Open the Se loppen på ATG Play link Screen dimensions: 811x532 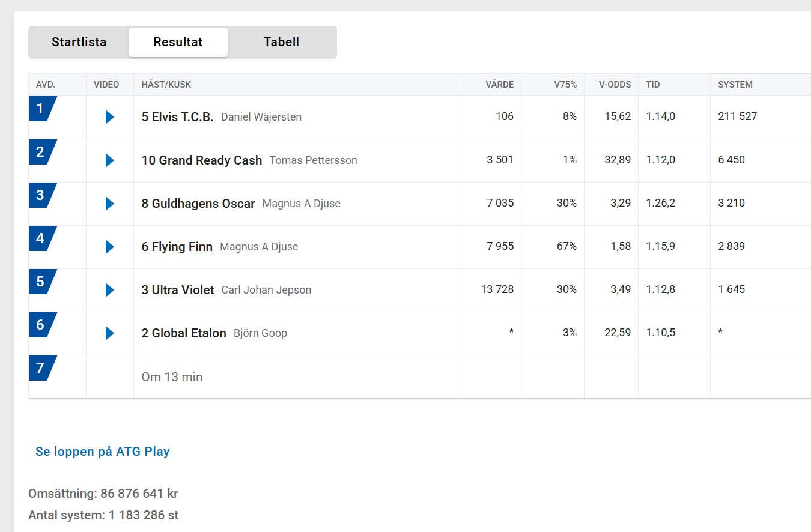point(103,452)
